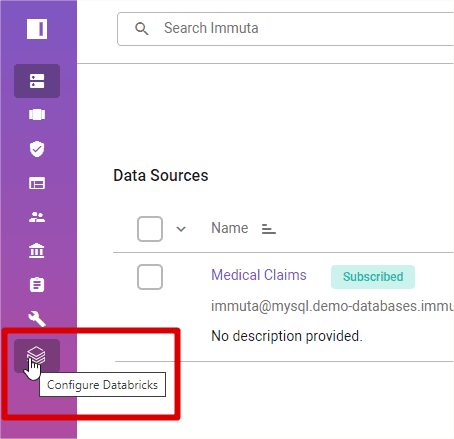Open the Query Editor table icon

point(37,183)
